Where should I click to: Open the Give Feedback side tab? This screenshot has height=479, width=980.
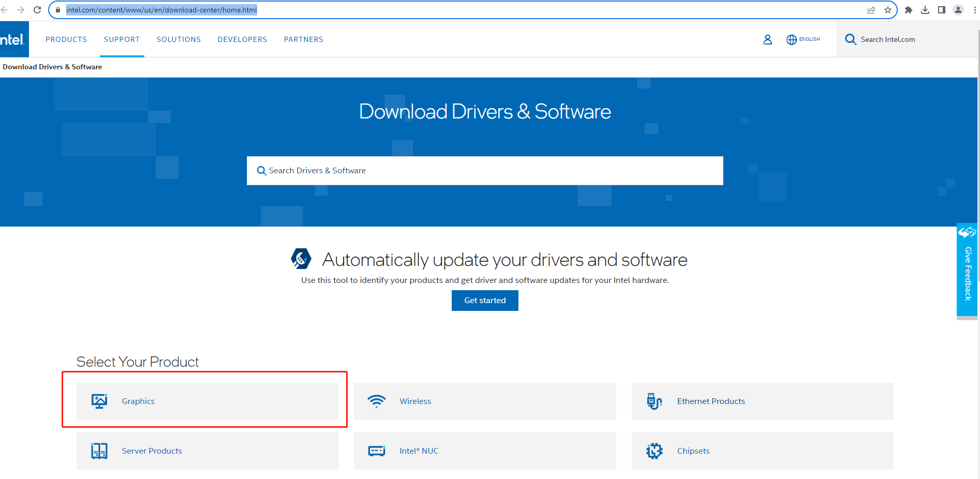click(x=967, y=270)
